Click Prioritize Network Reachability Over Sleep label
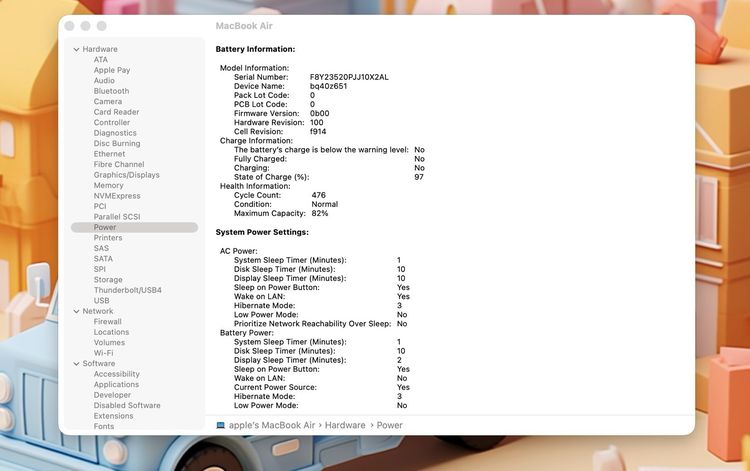750x471 pixels. (x=312, y=324)
